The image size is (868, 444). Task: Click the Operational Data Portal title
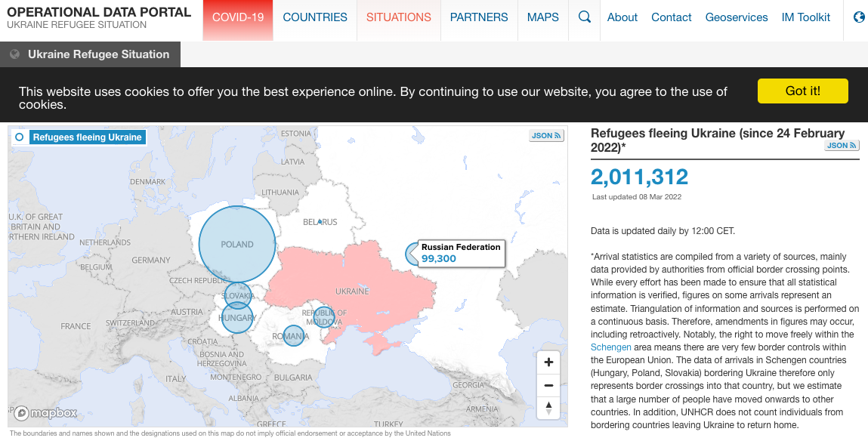(x=99, y=11)
